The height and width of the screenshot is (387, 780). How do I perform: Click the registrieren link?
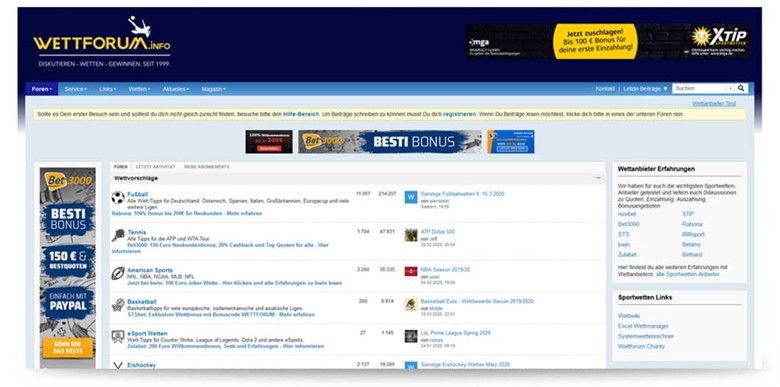(x=459, y=114)
